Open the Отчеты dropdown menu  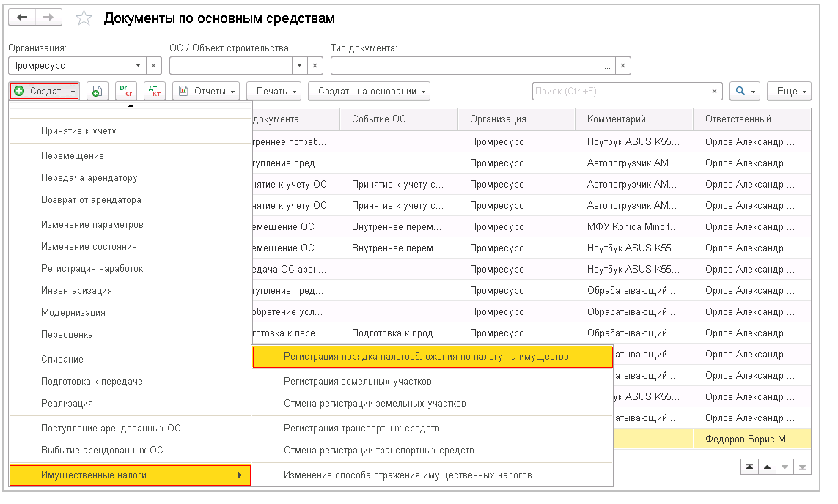[206, 92]
